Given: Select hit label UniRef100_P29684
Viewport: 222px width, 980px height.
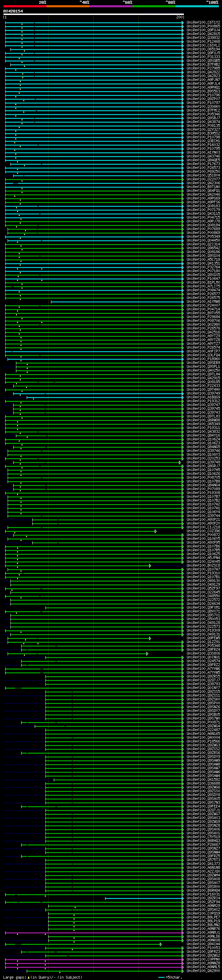Looking at the screenshot, I should tap(203, 317).
